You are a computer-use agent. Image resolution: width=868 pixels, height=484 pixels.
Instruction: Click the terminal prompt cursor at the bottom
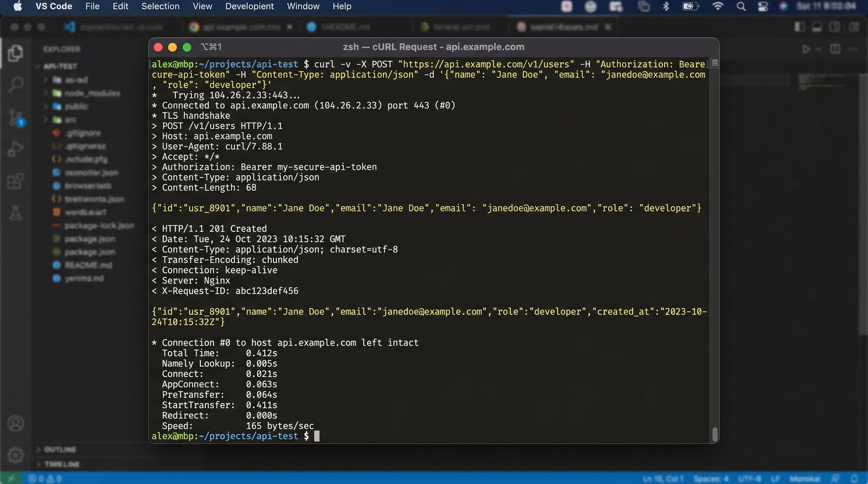coord(317,436)
